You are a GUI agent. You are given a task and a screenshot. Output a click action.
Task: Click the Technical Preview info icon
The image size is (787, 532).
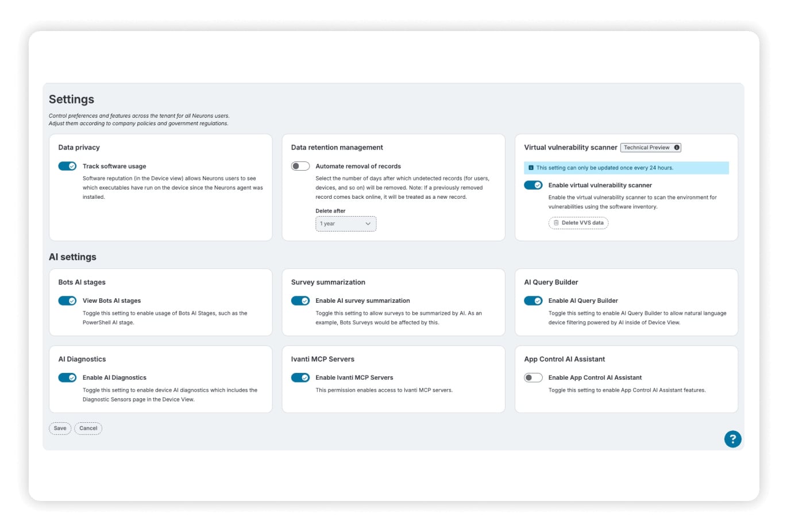(x=677, y=148)
